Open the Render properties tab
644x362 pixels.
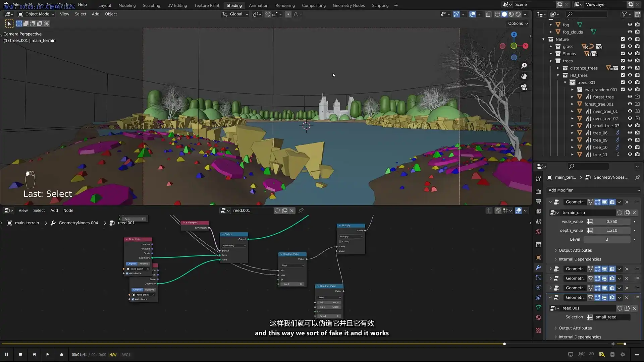click(538, 191)
